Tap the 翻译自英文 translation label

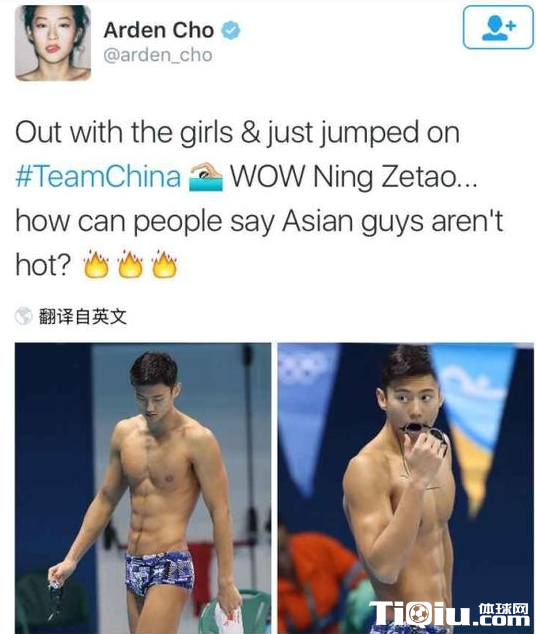tap(83, 317)
